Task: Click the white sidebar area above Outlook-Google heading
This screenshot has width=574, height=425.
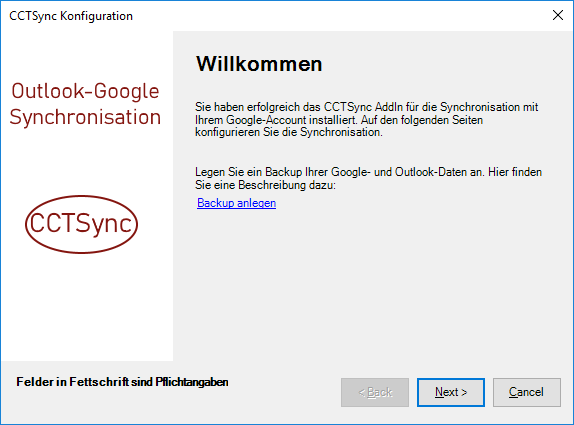Action: [87, 55]
